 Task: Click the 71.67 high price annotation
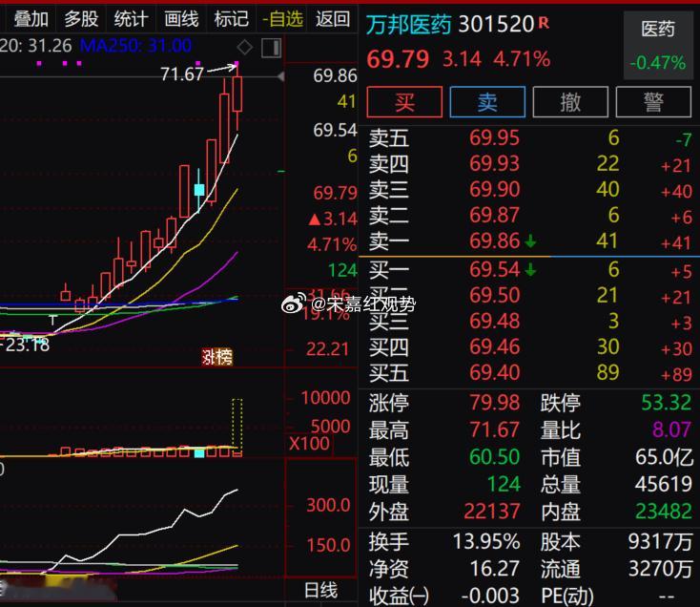[x=182, y=74]
